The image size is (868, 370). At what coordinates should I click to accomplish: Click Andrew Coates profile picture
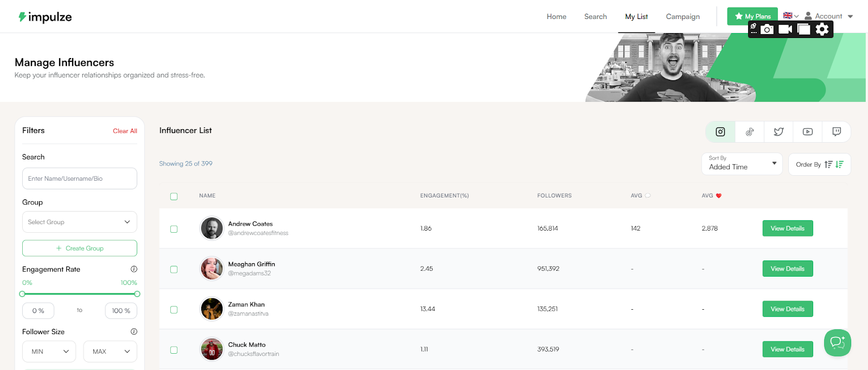click(x=212, y=228)
